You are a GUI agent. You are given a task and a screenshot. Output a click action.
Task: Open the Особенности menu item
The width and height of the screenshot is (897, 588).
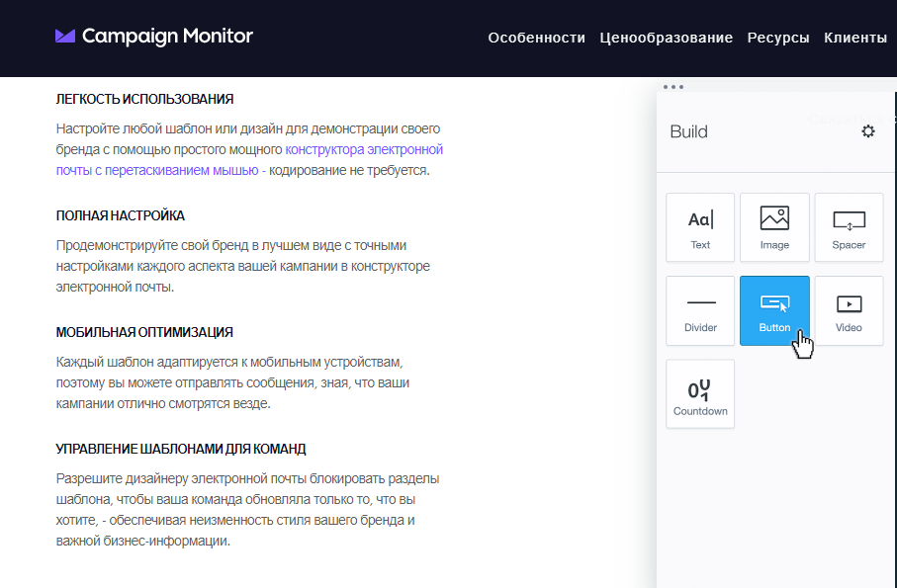[x=537, y=38]
